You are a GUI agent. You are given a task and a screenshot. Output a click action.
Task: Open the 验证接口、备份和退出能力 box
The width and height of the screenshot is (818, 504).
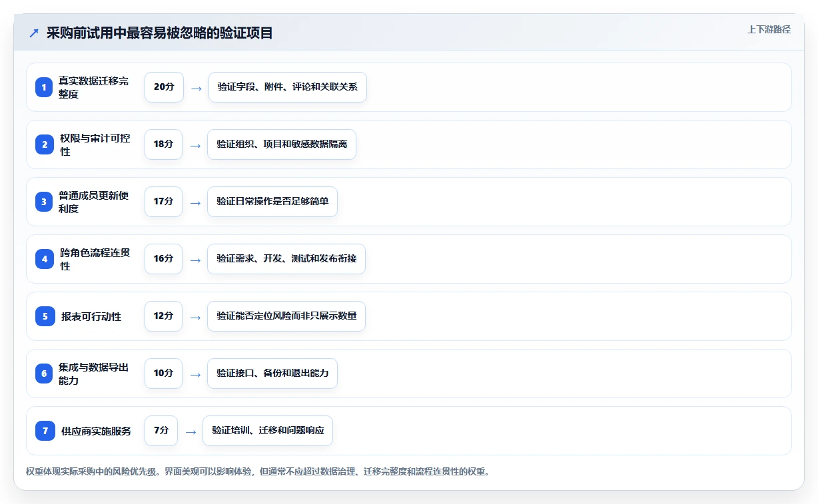(272, 374)
